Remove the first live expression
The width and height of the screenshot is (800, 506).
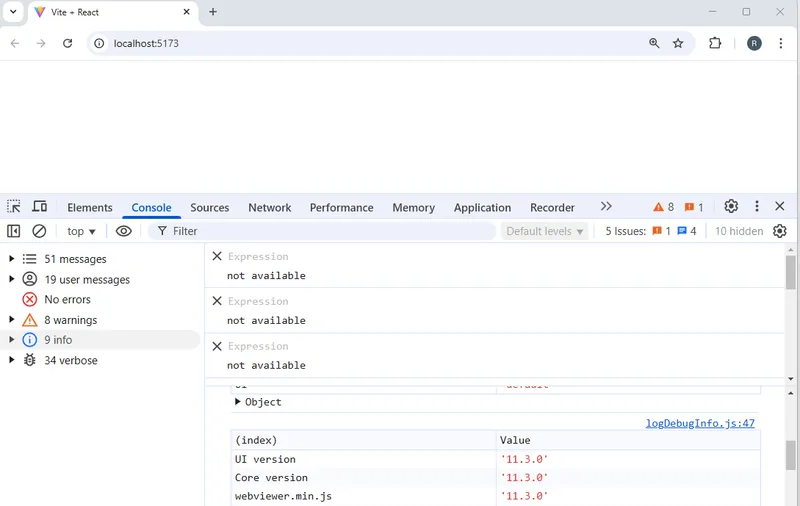217,256
